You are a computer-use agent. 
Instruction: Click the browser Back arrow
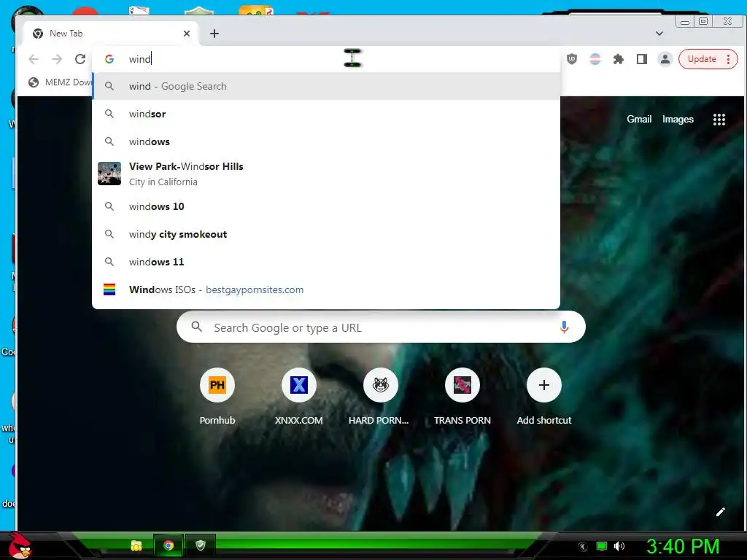pos(34,59)
